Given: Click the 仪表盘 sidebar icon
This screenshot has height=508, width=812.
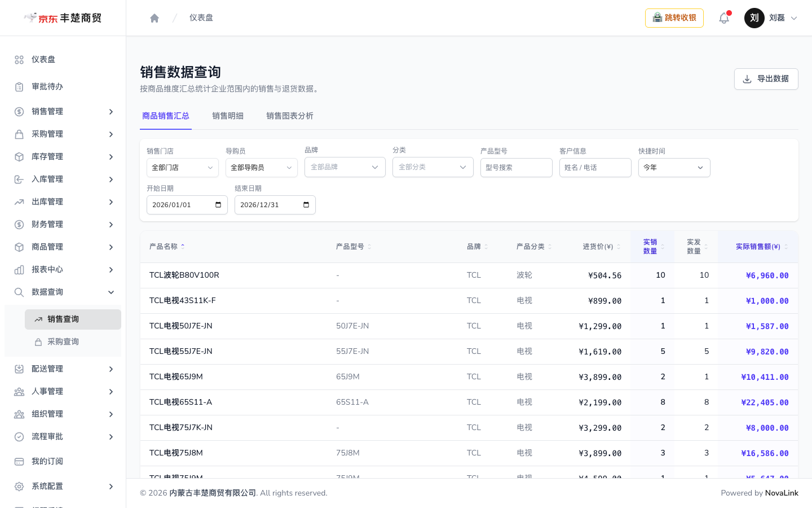Looking at the screenshot, I should point(19,60).
